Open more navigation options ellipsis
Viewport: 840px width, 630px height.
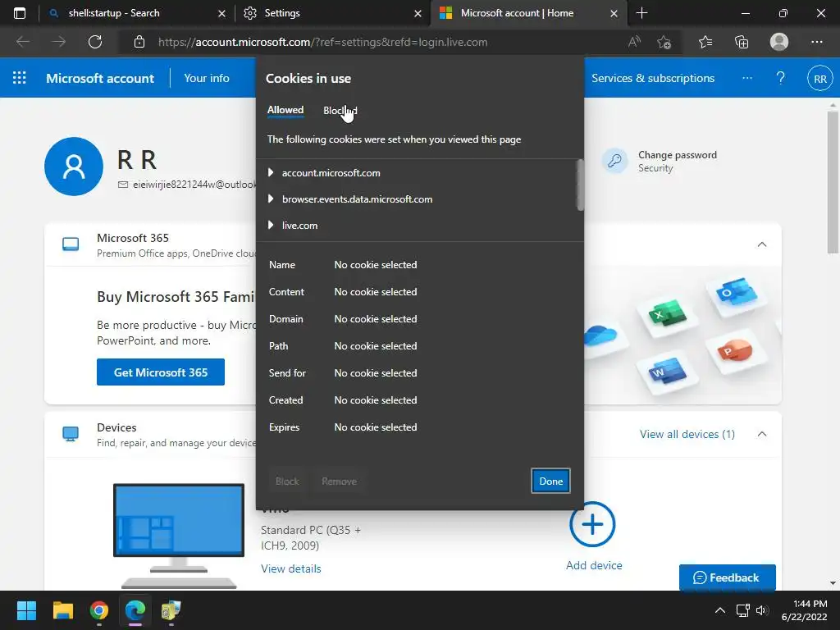(x=746, y=78)
